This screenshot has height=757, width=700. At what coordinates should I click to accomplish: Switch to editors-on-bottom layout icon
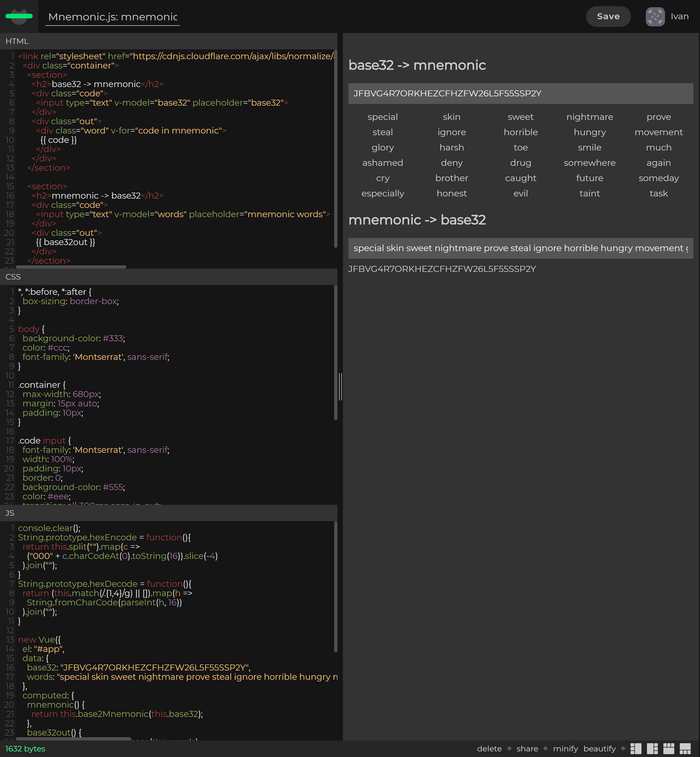(685, 749)
